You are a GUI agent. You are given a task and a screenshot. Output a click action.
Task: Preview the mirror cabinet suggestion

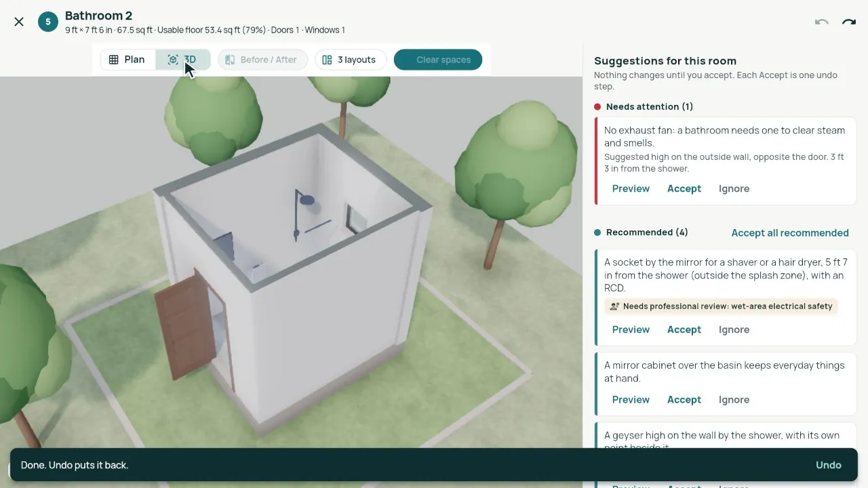tap(631, 399)
